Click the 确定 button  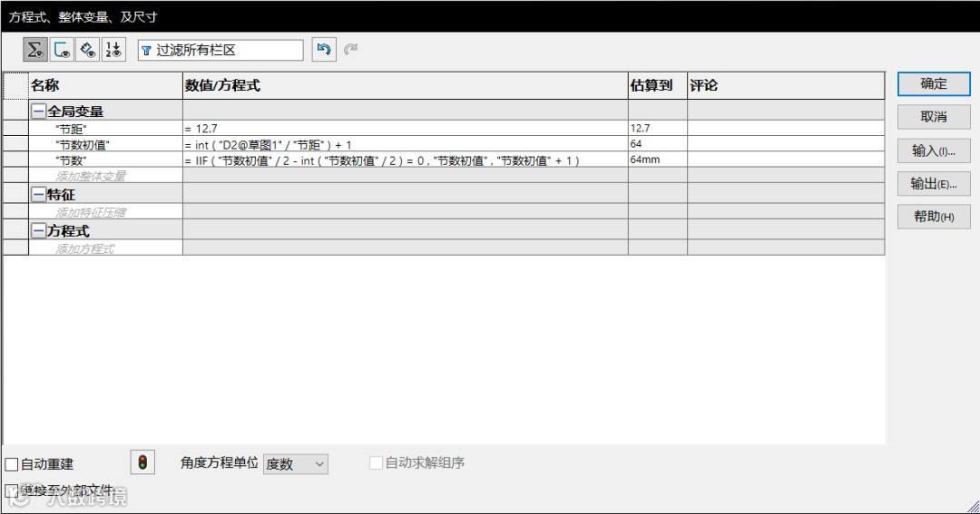click(x=934, y=83)
